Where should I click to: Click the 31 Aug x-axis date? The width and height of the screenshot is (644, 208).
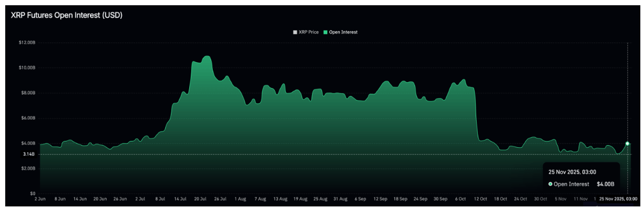(340, 199)
